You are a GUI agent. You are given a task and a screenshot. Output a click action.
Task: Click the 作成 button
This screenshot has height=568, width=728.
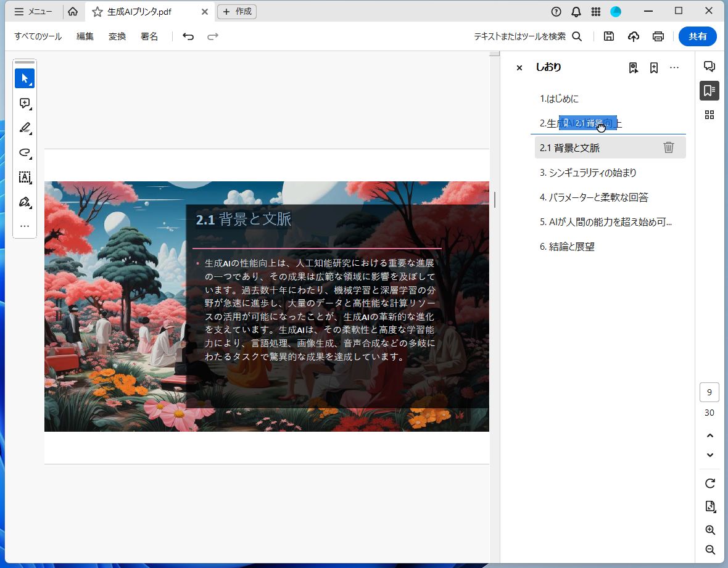pos(237,12)
